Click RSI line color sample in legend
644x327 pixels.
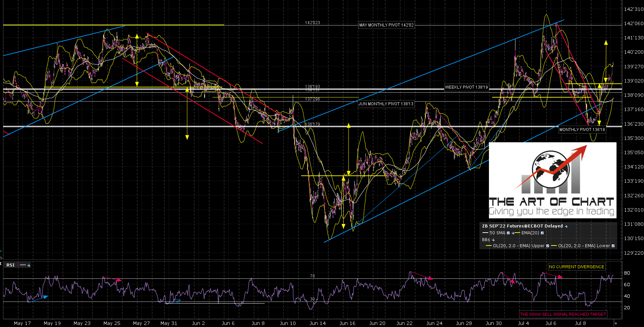(x=23, y=265)
